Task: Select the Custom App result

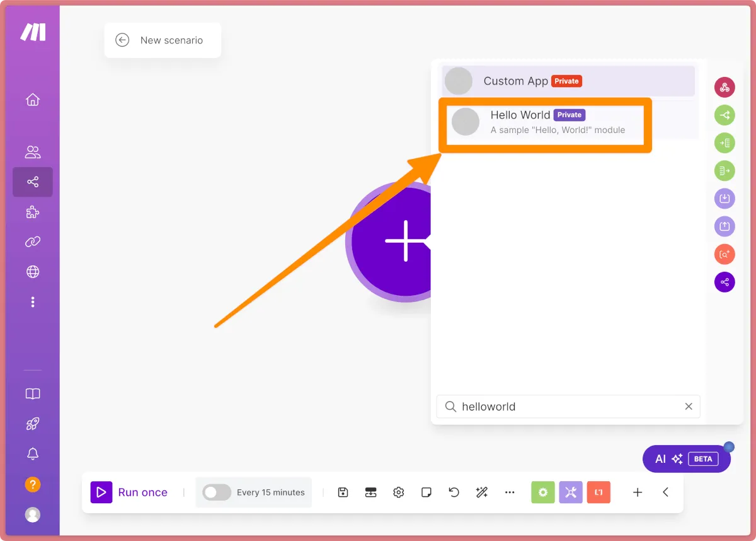Action: 568,81
